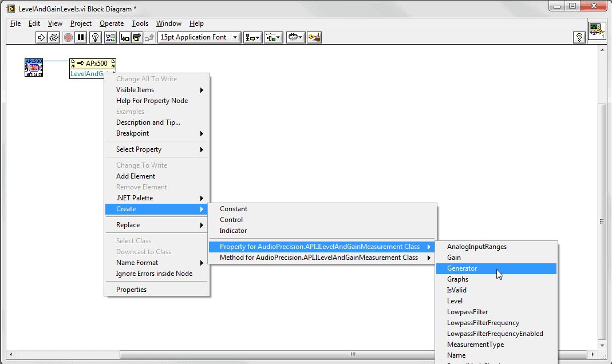Click the VI icon in the top-right corner

pyautogui.click(x=597, y=31)
